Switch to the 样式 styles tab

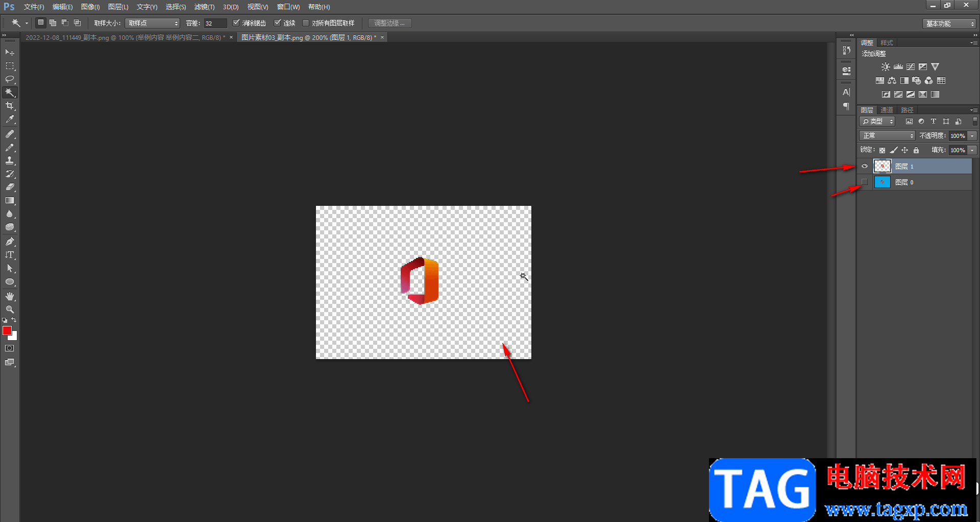(887, 42)
